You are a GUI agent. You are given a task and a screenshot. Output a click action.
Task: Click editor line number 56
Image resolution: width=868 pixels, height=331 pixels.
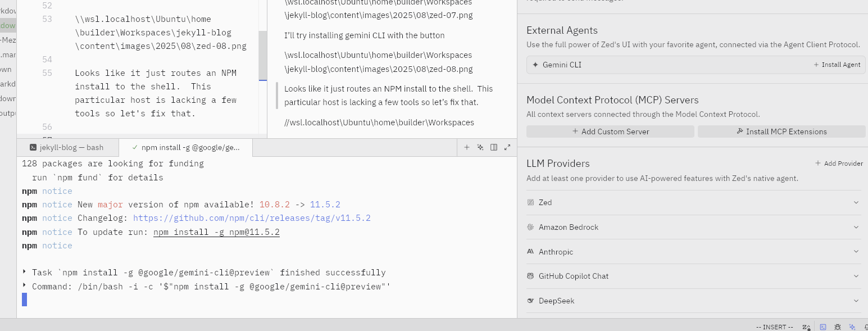pos(47,127)
